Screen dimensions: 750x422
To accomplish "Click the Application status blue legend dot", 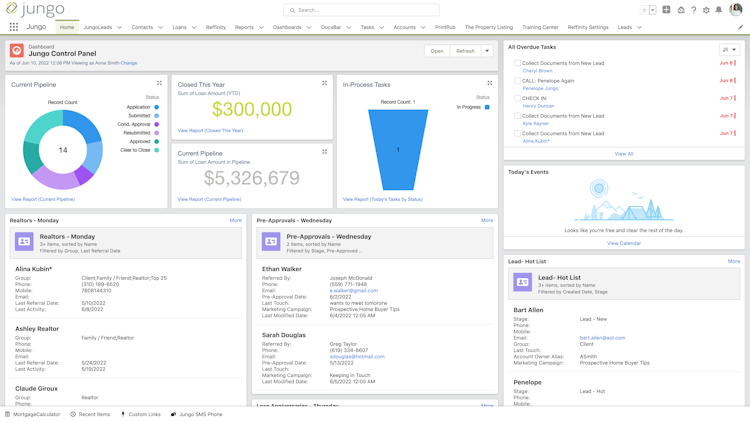I will click(156, 107).
